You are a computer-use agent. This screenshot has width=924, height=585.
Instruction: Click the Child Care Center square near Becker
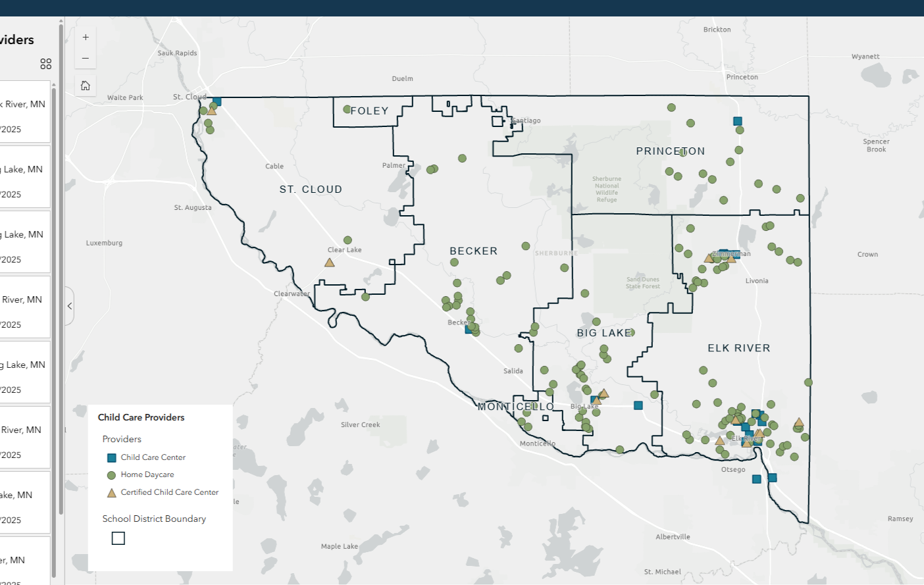point(467,328)
